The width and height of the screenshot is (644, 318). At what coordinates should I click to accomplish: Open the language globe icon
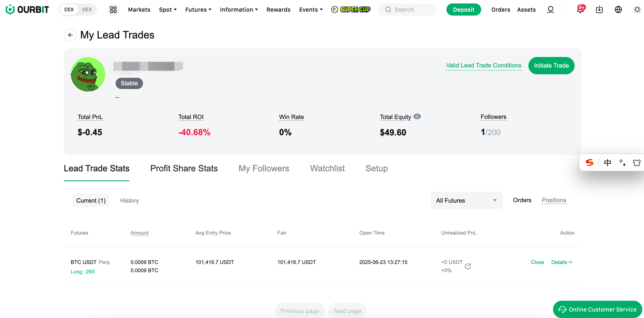point(618,10)
